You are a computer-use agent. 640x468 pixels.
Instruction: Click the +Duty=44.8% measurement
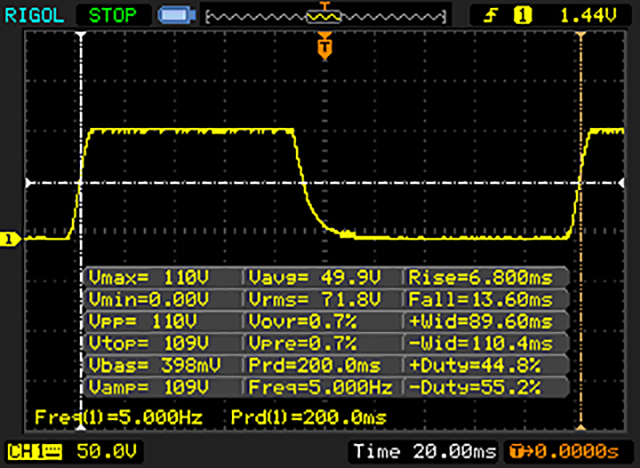tap(475, 365)
